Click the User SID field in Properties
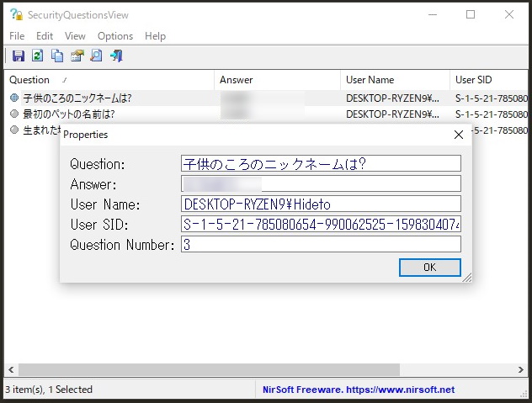 pyautogui.click(x=321, y=224)
